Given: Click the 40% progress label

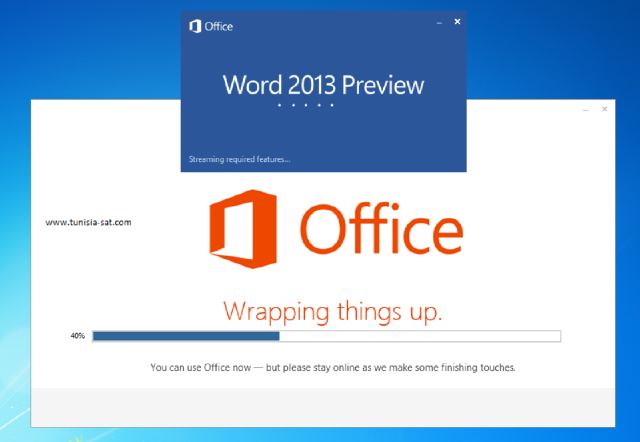Looking at the screenshot, I should point(77,337).
